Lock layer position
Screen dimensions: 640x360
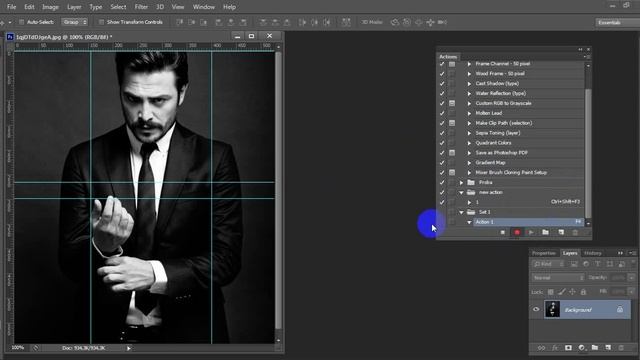(572, 291)
